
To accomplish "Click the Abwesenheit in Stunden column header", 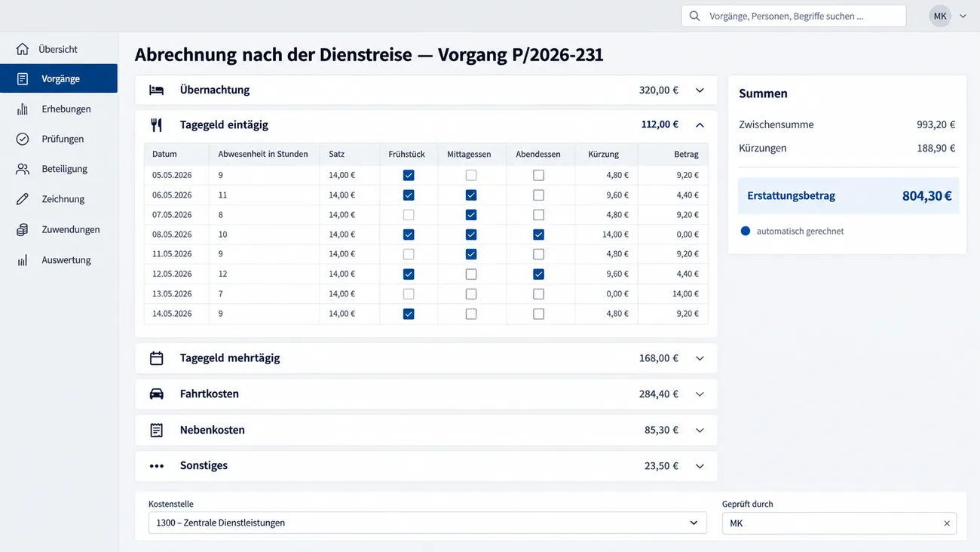I will click(263, 154).
